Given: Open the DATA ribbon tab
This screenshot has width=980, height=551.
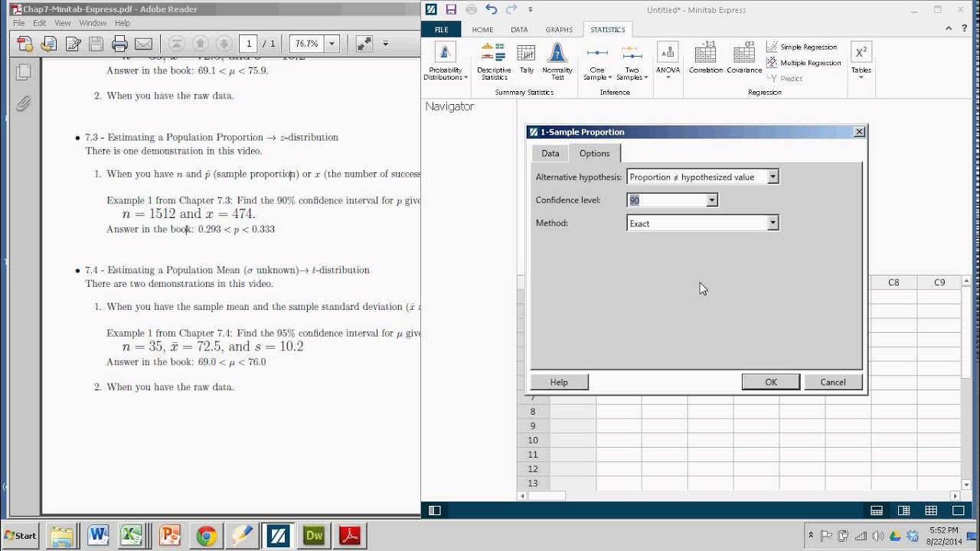Looking at the screenshot, I should click(519, 29).
